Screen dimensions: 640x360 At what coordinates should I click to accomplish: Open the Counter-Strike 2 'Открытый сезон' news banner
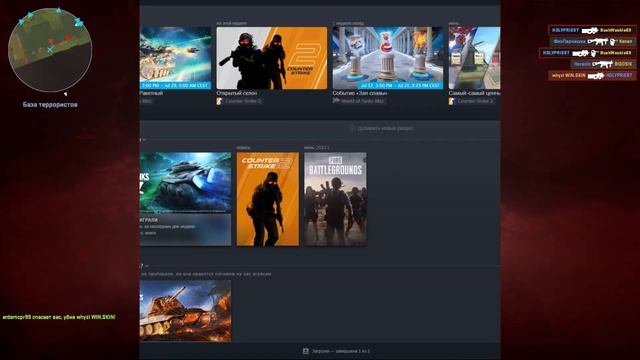pos(272,58)
